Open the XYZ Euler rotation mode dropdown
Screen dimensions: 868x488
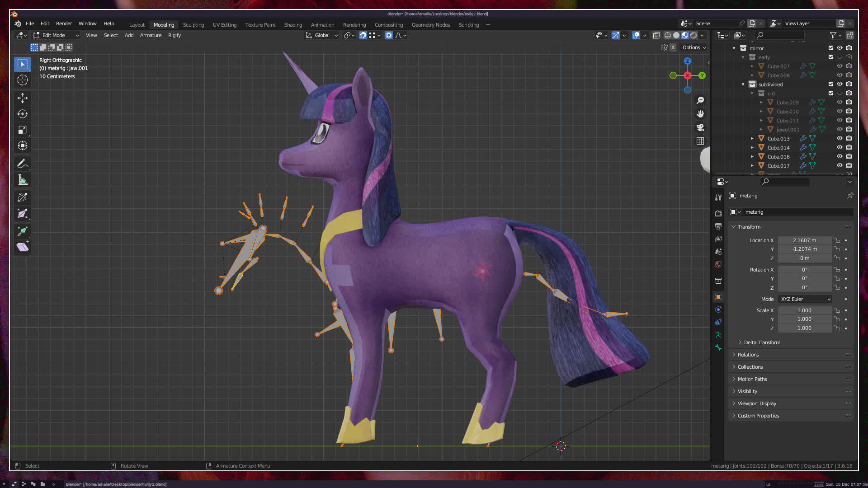click(805, 299)
